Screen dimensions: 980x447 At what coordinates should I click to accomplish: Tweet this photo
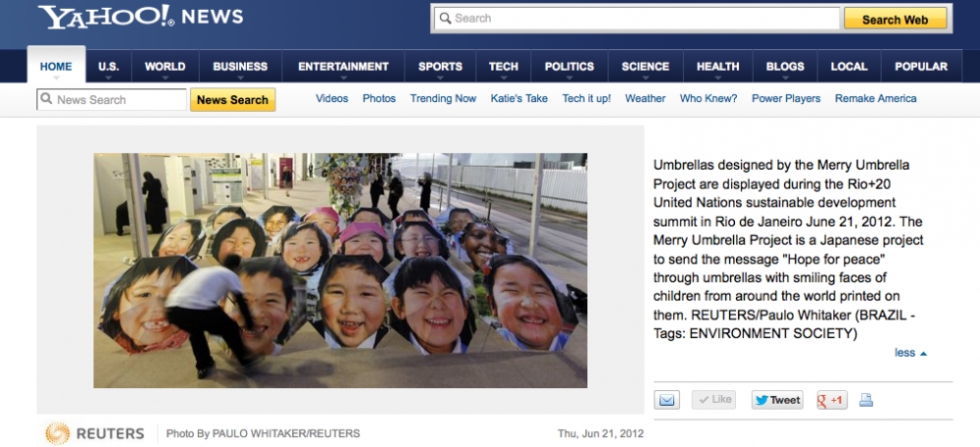click(x=777, y=400)
